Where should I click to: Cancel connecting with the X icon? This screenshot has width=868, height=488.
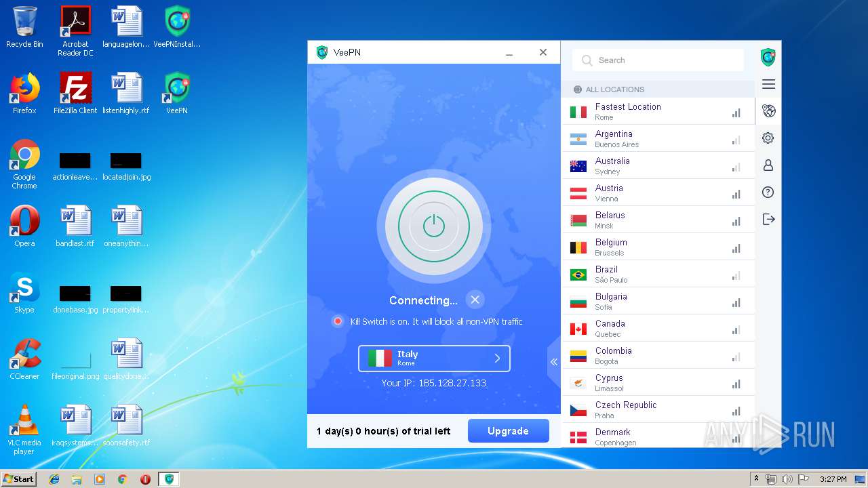tap(475, 300)
